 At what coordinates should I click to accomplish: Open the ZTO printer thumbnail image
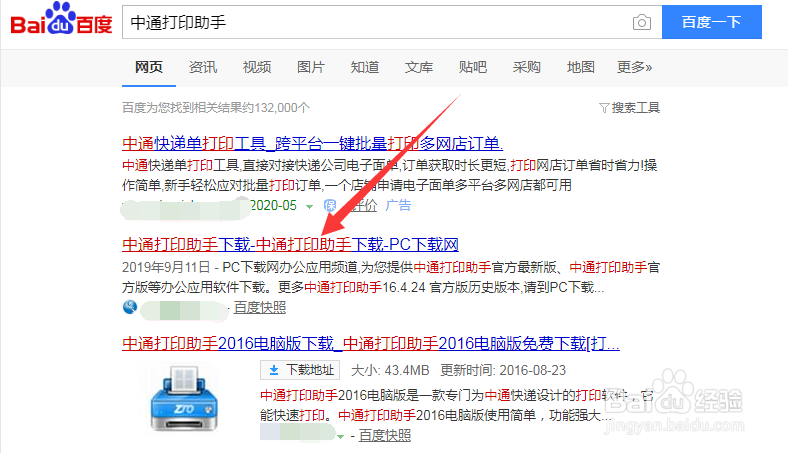pos(184,398)
